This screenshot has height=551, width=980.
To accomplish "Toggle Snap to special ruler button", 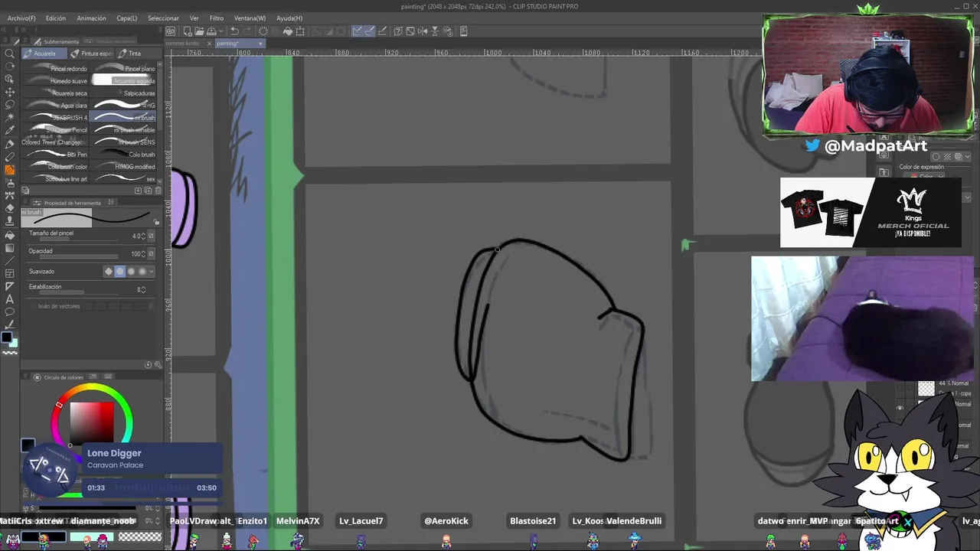I will click(369, 31).
